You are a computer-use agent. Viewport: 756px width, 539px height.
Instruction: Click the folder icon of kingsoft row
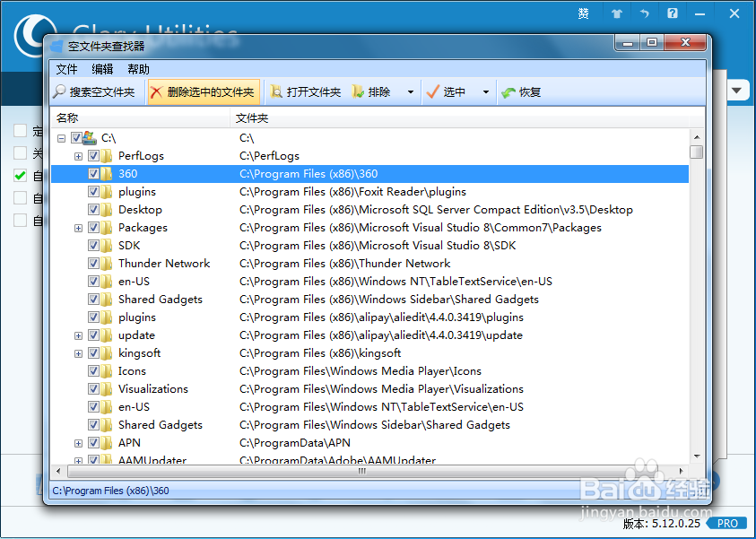[107, 352]
